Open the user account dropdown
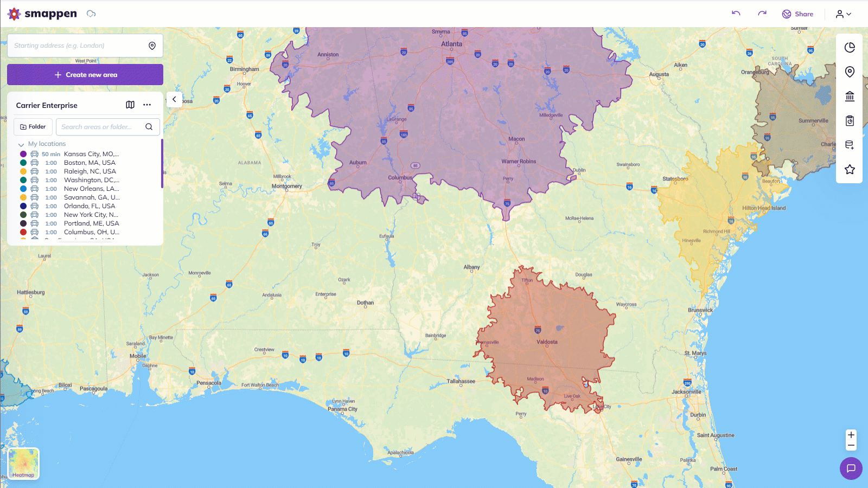This screenshot has height=488, width=868. 844,14
